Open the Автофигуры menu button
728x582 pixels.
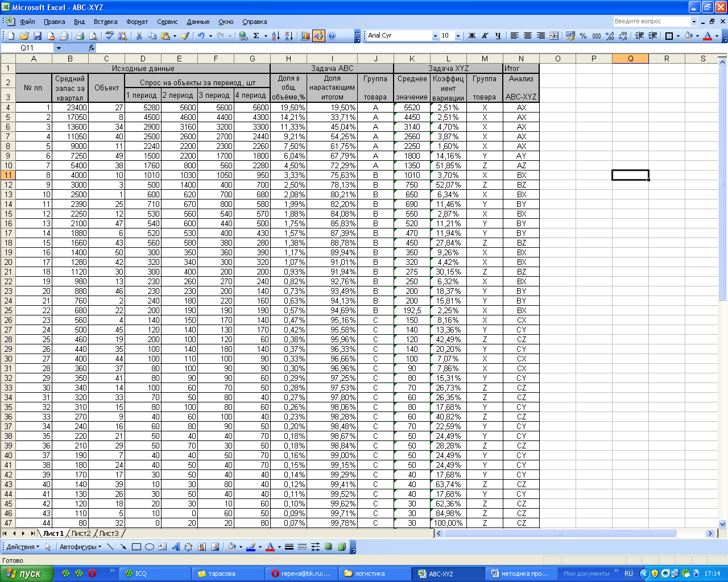click(x=80, y=547)
